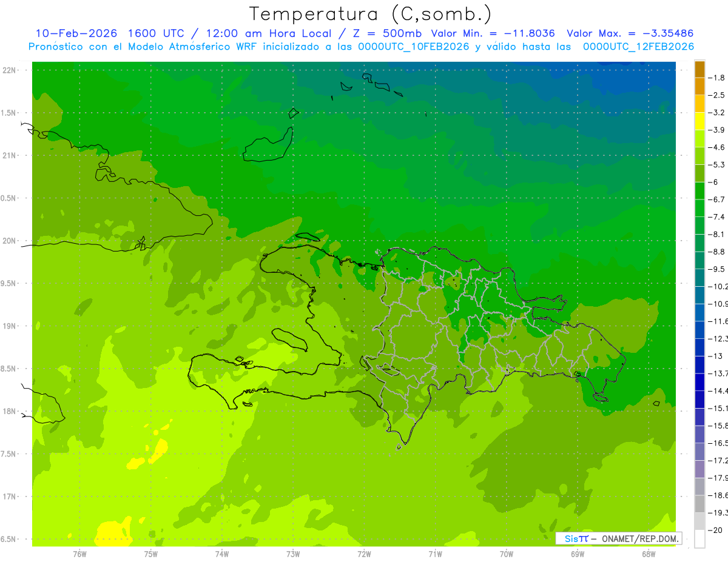
Task: Click the "75W" longitude label
Action: 151,554
